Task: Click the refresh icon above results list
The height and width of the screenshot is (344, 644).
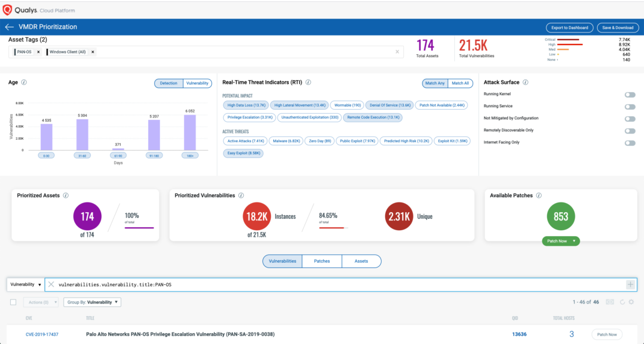Action: click(x=622, y=302)
